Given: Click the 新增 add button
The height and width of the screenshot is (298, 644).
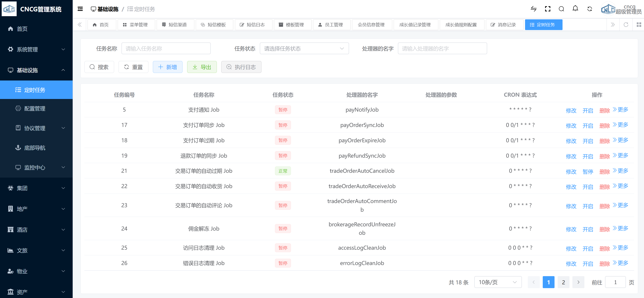Looking at the screenshot, I should (168, 67).
